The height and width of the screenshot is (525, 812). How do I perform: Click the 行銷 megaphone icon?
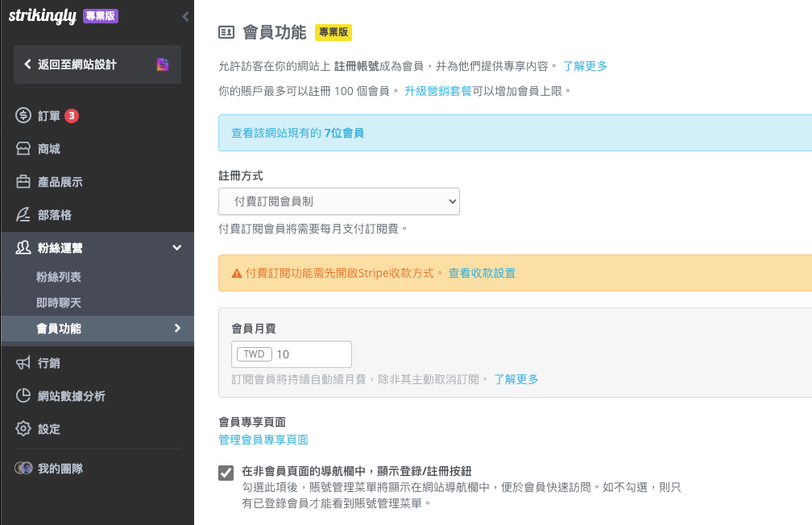coord(23,363)
